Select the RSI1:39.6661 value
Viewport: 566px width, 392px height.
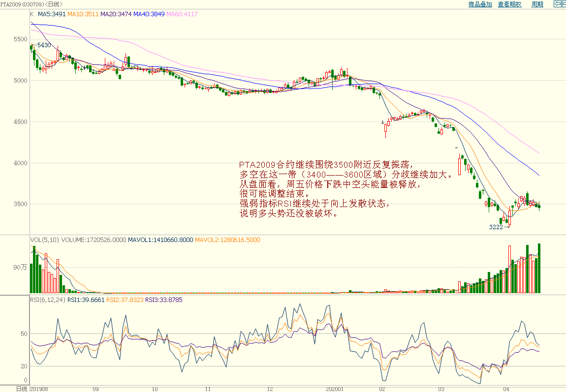tap(86, 300)
